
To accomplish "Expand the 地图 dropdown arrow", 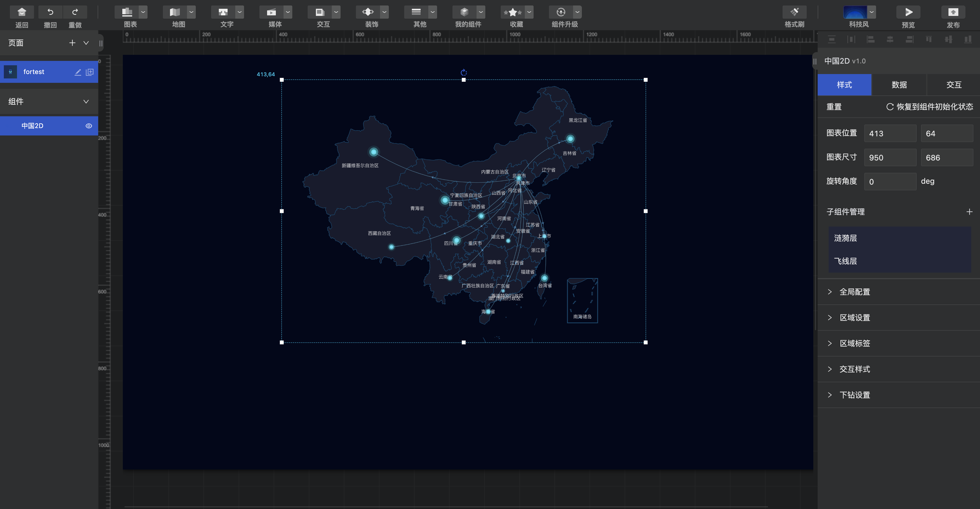I will 191,12.
